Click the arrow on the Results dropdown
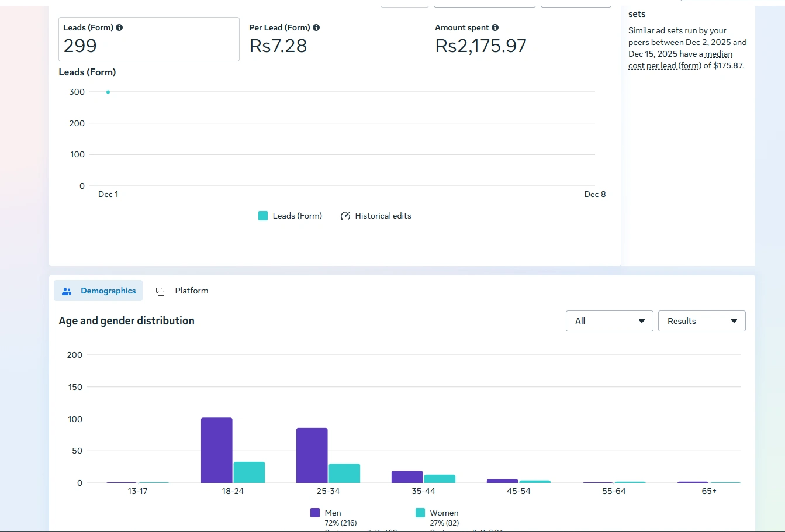The width and height of the screenshot is (785, 532). click(x=734, y=321)
